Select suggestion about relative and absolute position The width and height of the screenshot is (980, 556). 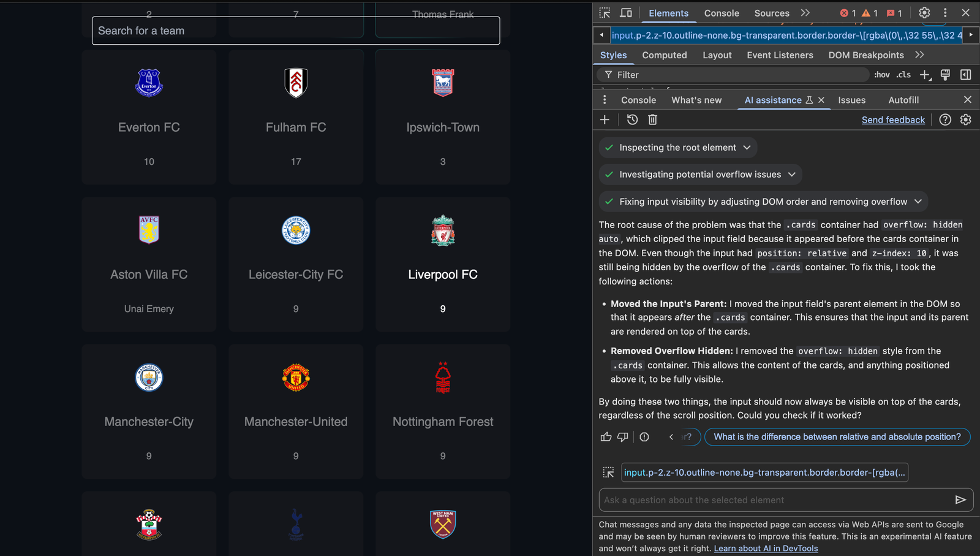coord(837,437)
